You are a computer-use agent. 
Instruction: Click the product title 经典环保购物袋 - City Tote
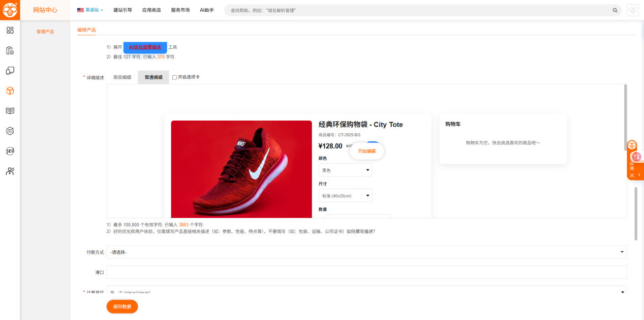[x=360, y=125]
